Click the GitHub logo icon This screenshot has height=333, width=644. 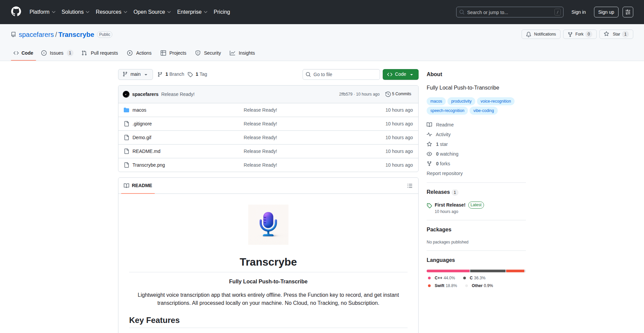(16, 12)
